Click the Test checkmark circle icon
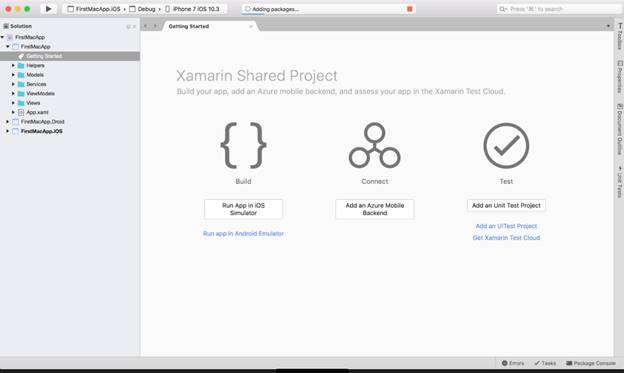 [x=506, y=145]
